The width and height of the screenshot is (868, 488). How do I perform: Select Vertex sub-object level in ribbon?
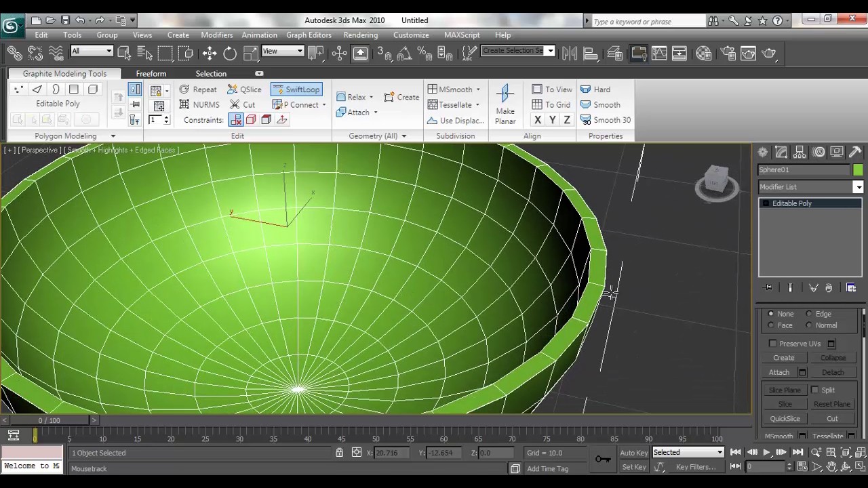18,89
